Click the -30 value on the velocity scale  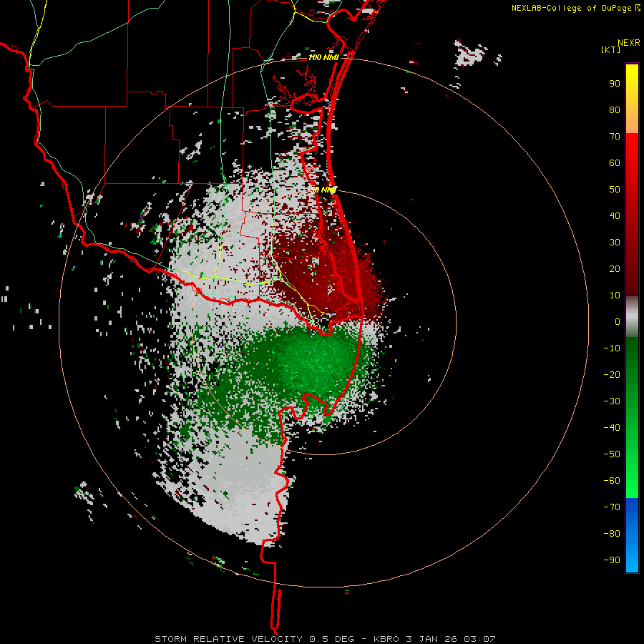click(x=612, y=401)
